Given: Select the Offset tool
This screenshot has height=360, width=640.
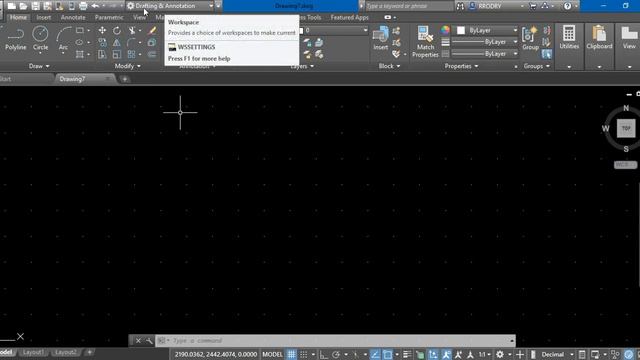Looking at the screenshot, I should (152, 54).
